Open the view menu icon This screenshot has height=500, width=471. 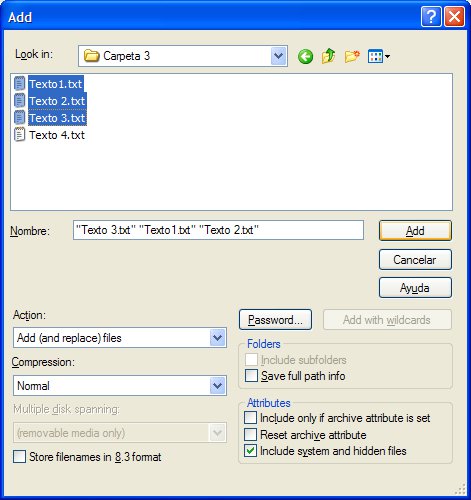click(379, 56)
